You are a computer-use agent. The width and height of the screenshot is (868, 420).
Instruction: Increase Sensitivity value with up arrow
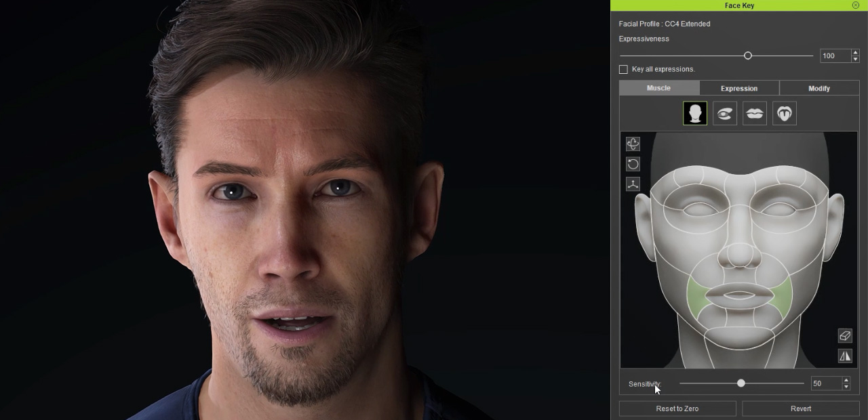(x=846, y=380)
